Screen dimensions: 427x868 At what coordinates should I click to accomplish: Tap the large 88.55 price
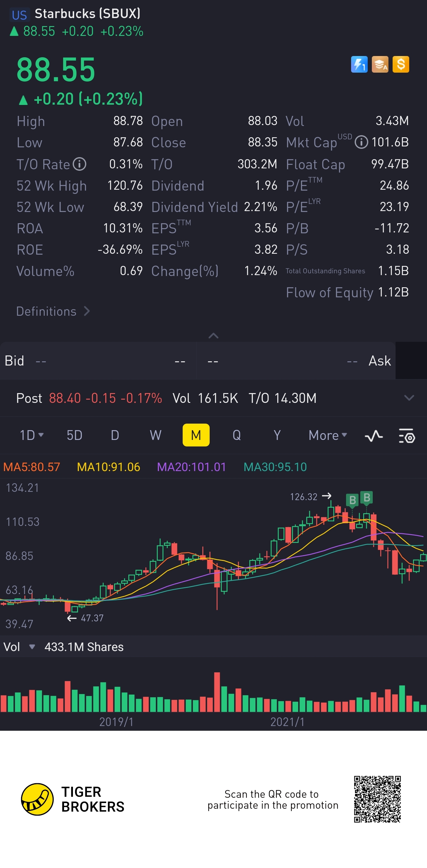click(x=56, y=70)
